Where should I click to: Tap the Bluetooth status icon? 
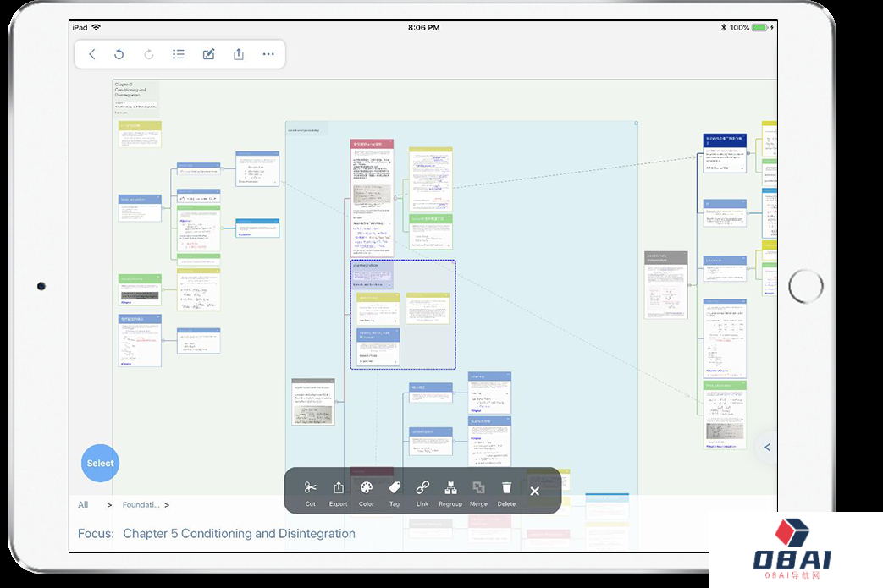coord(724,27)
